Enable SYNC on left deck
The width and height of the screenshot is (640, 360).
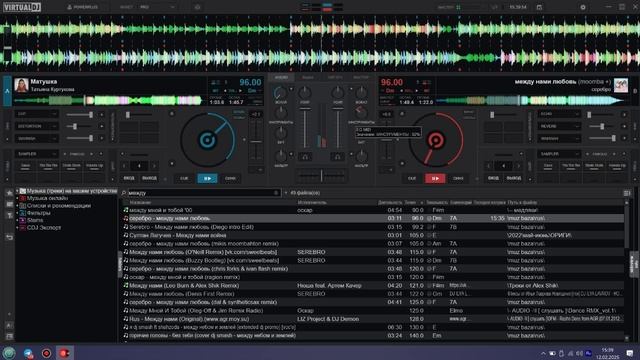tap(230, 178)
